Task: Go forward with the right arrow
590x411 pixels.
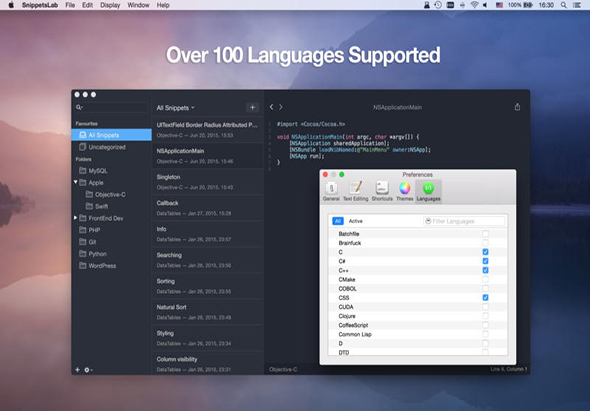Action: [x=281, y=107]
